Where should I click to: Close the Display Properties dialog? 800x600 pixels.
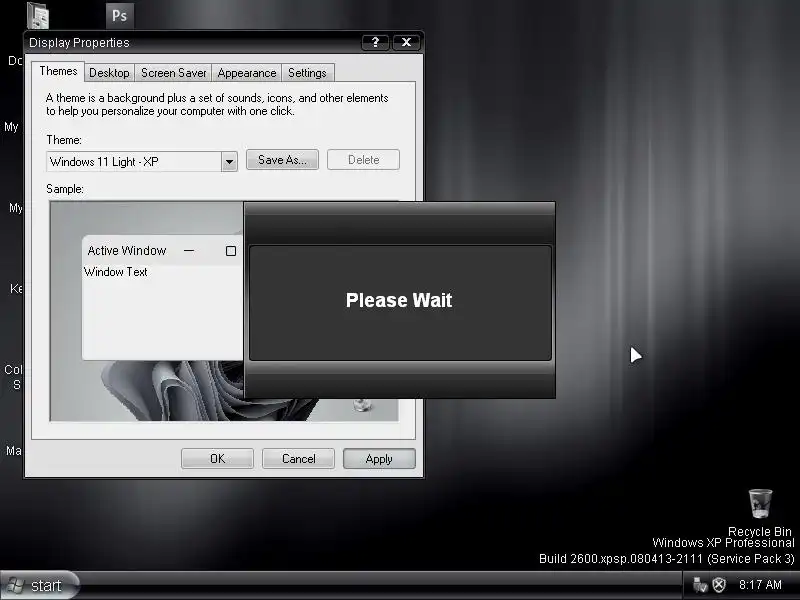(406, 42)
